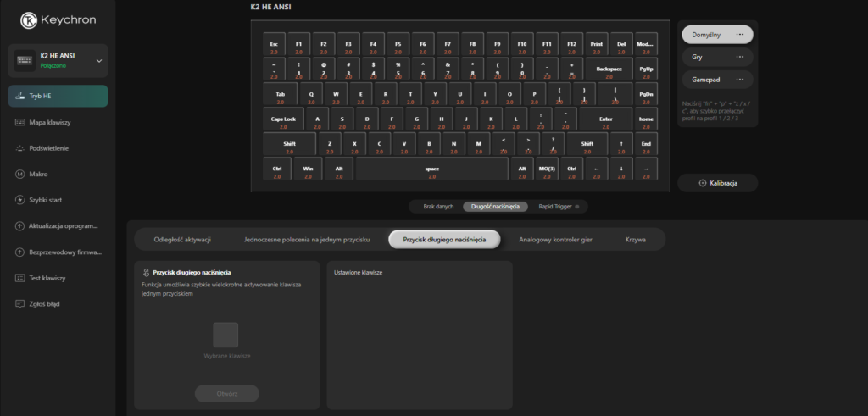Click the Keychron logo icon
The image size is (868, 416).
point(29,20)
